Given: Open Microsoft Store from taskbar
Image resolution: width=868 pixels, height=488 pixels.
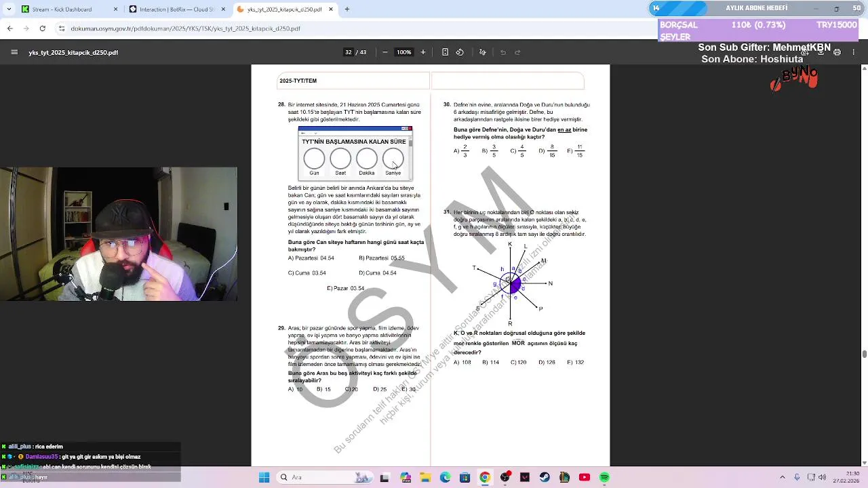Looking at the screenshot, I should click(465, 477).
